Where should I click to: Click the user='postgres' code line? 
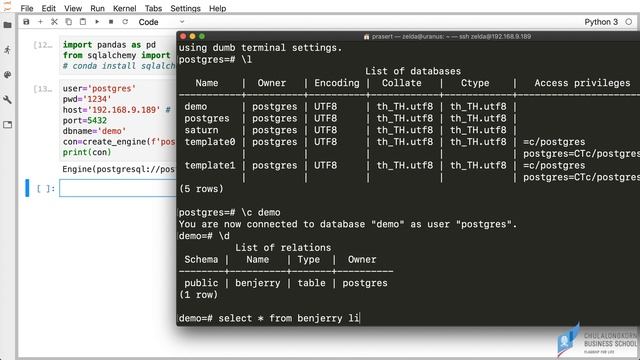click(99, 88)
